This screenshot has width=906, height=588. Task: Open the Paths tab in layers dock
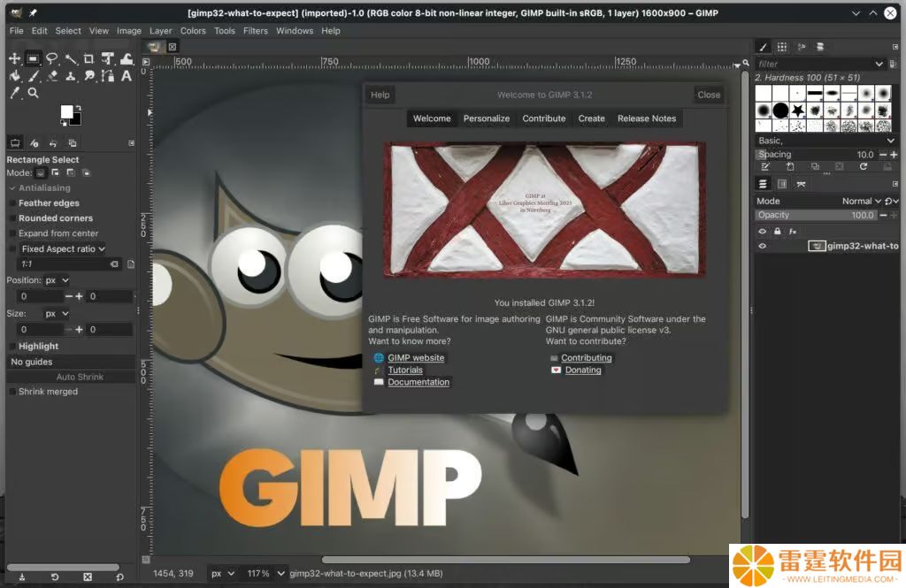pyautogui.click(x=801, y=184)
